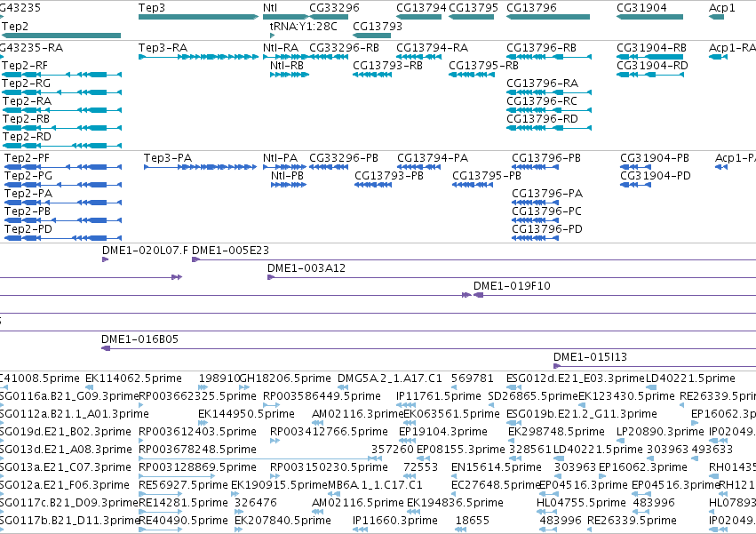756x534 pixels.
Task: Open the DME1-015I13 BAC label
Action: [x=590, y=357]
